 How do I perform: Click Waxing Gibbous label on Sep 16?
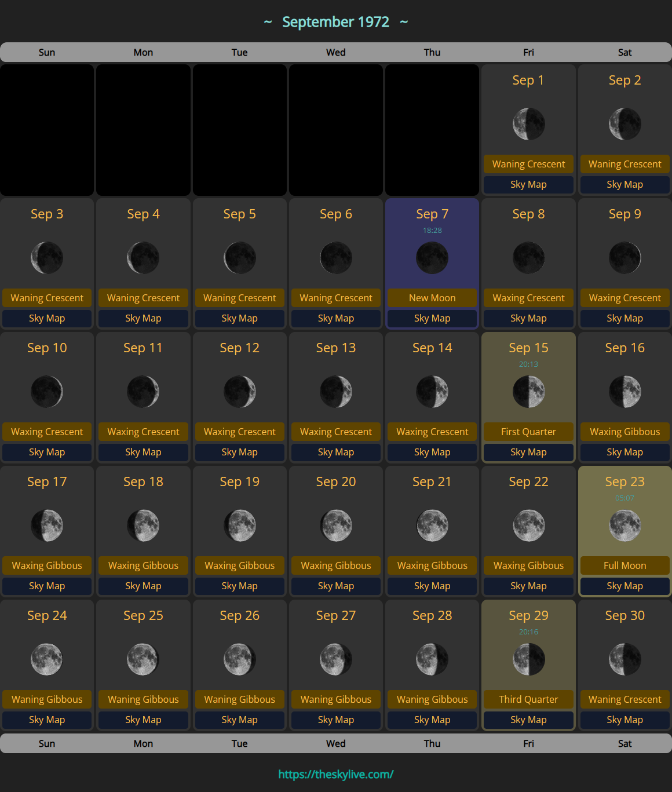point(624,432)
